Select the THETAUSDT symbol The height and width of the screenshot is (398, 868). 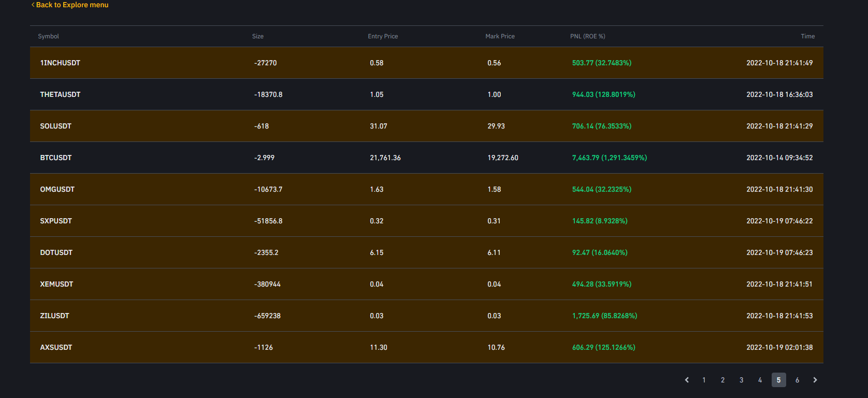[x=60, y=94]
